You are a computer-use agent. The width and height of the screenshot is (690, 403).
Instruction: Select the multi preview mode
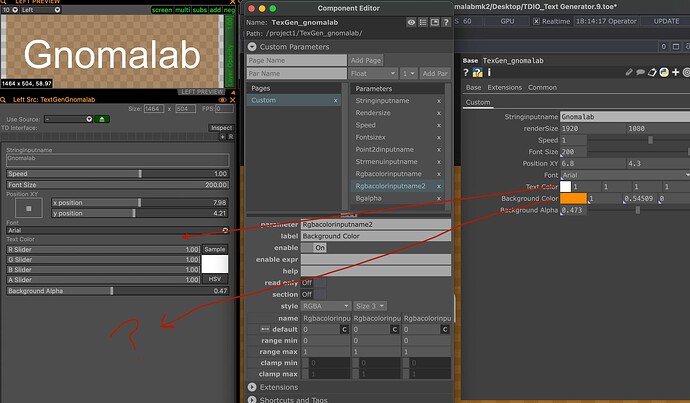point(184,9)
